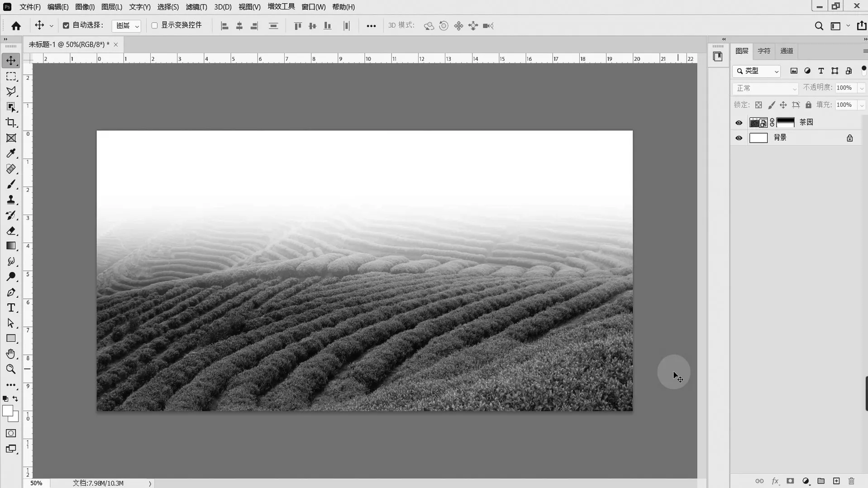This screenshot has width=868, height=488.
Task: Switch to the 通道 tab
Action: coord(787,51)
